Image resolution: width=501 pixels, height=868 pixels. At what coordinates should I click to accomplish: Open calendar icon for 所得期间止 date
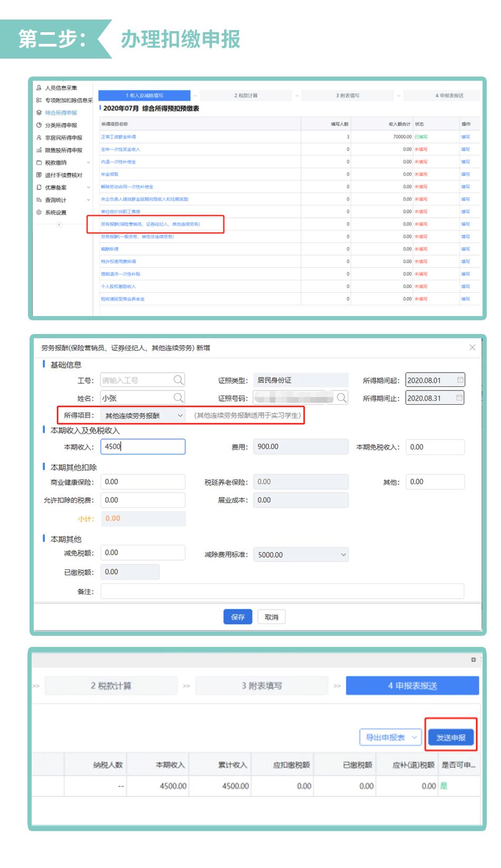(460, 398)
